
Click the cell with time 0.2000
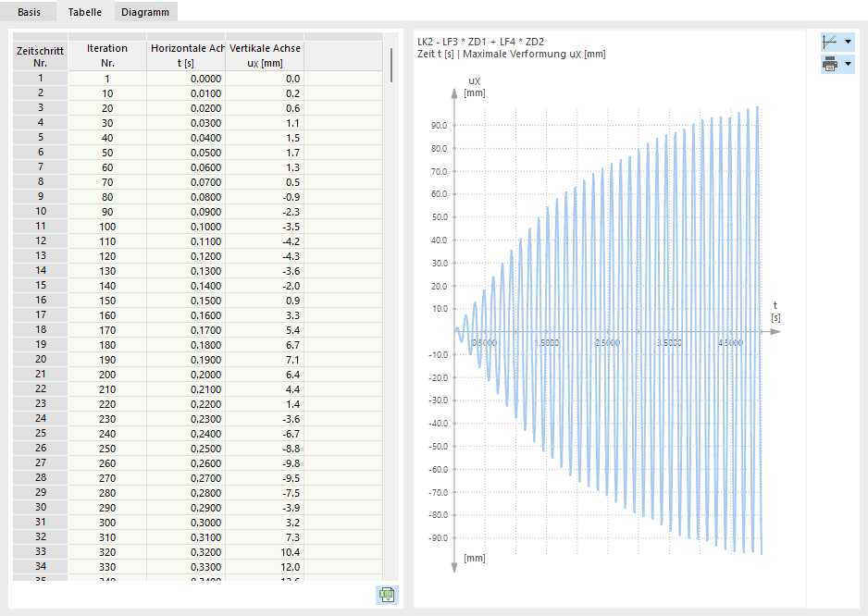[186, 375]
